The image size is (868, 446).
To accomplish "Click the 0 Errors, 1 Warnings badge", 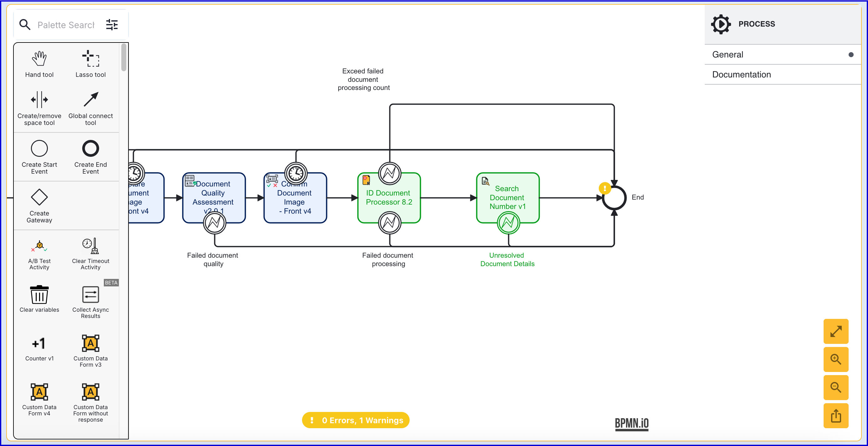I will 356,420.
